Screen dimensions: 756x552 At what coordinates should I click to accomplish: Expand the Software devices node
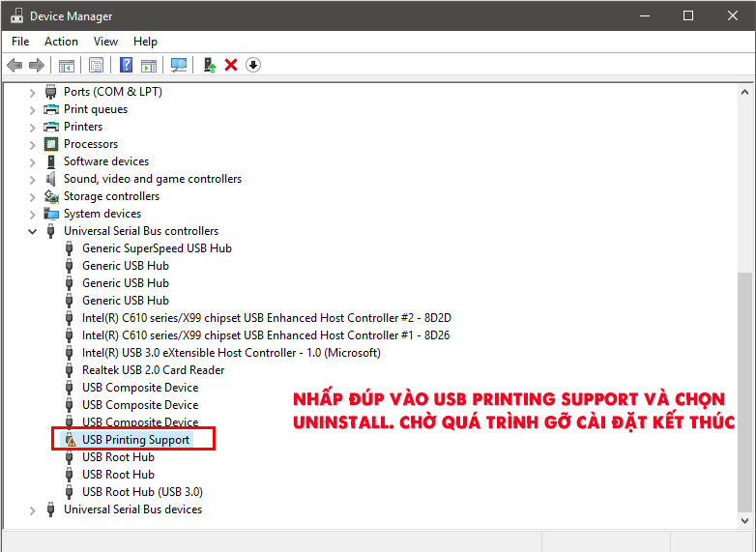click(x=32, y=162)
